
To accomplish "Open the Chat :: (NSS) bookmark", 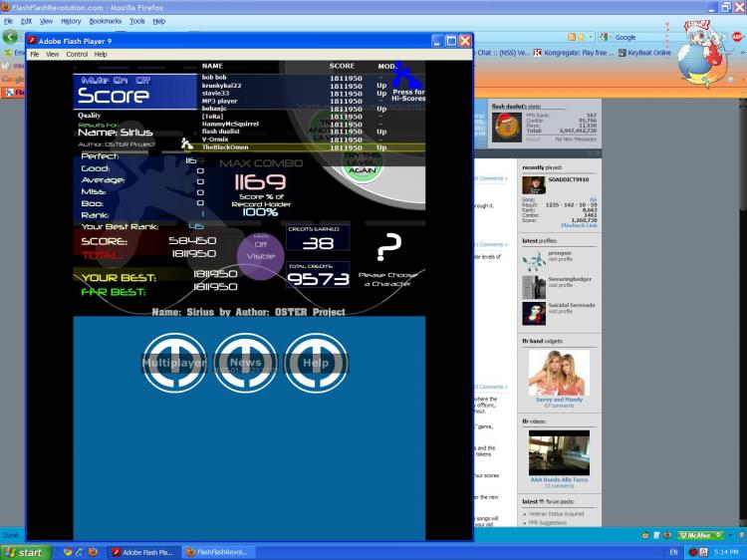I will (x=503, y=53).
